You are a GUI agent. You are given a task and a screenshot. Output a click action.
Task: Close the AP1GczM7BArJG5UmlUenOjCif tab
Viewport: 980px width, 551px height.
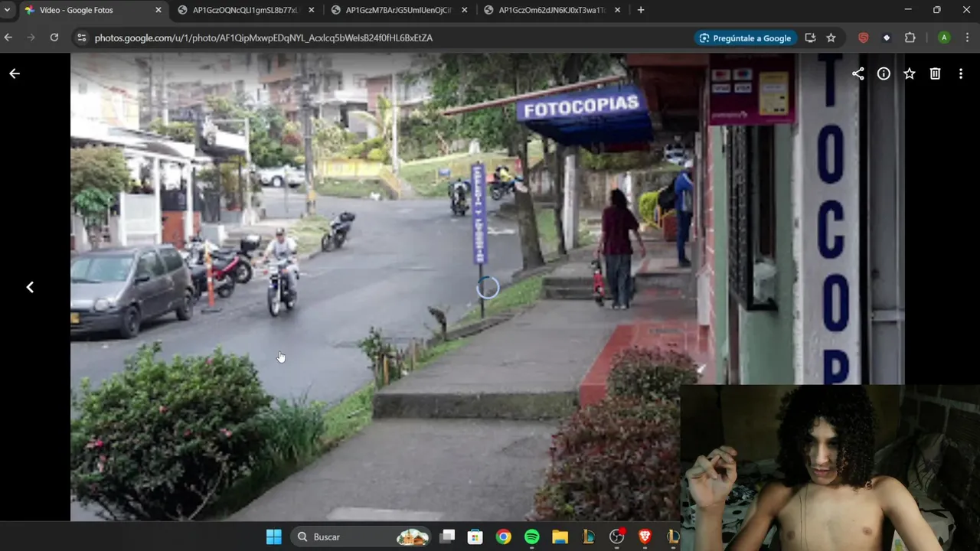[x=465, y=10]
